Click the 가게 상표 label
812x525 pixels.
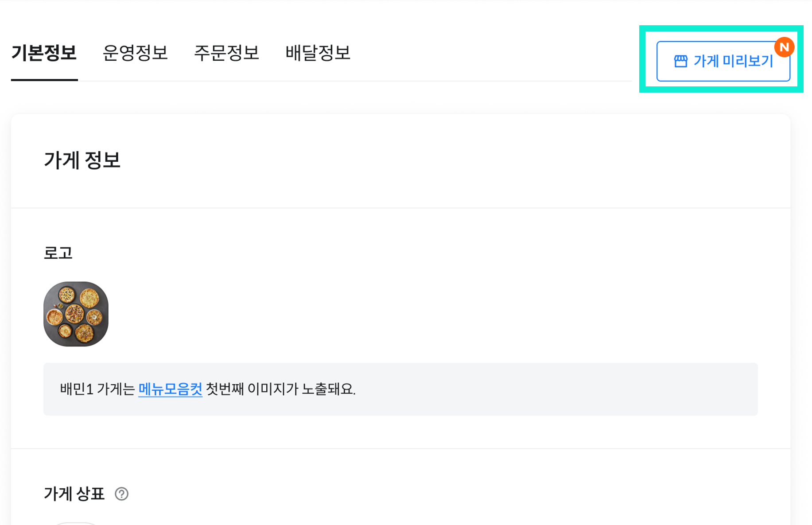(x=74, y=494)
